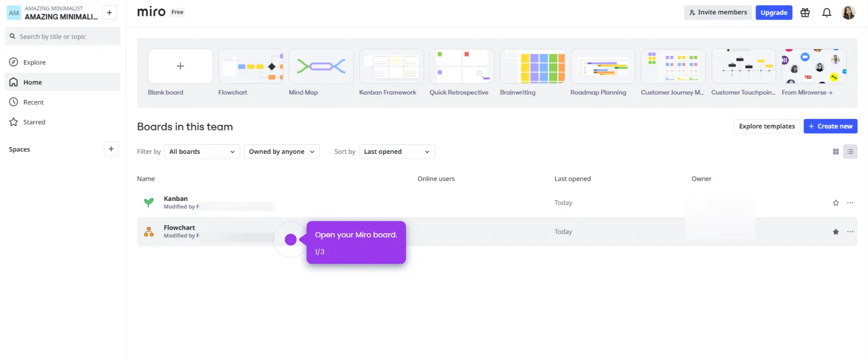Open the All boards filter dropdown
The height and width of the screenshot is (360, 868).
[202, 152]
